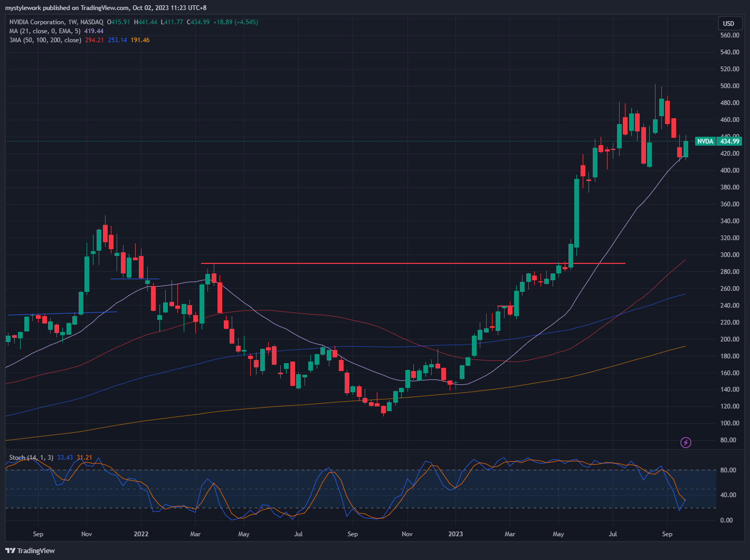Click the orange 191.46 moving average value
750x560 pixels.
pyautogui.click(x=140, y=40)
